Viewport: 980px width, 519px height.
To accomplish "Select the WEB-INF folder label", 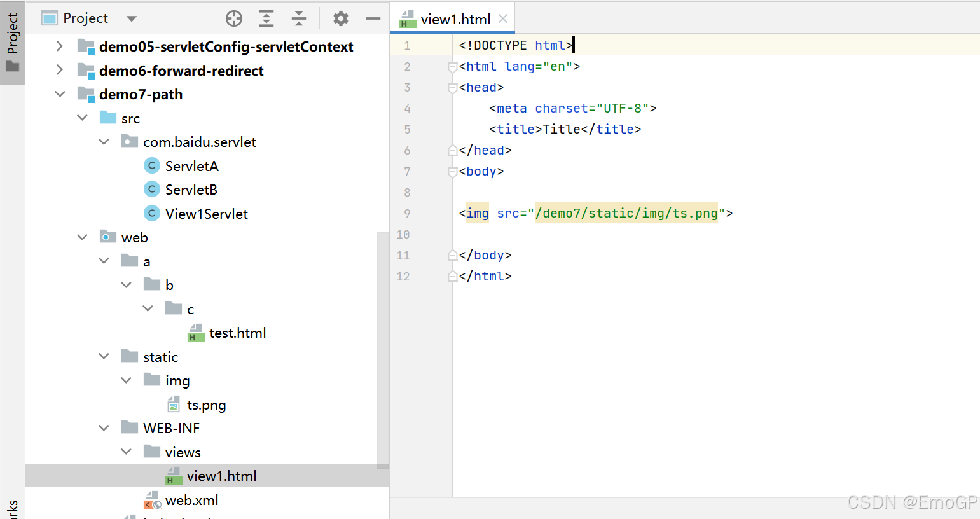I will (x=172, y=428).
